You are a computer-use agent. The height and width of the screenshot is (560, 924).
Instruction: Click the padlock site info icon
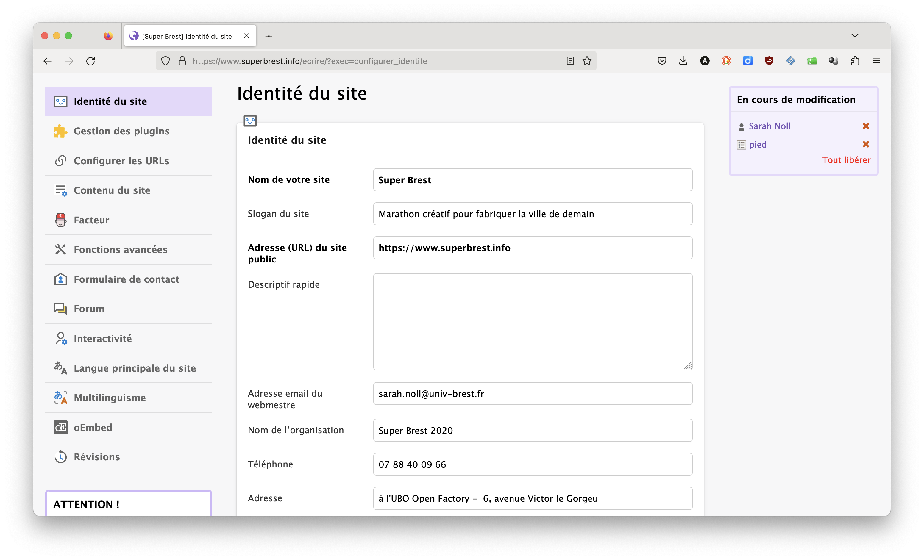click(182, 61)
